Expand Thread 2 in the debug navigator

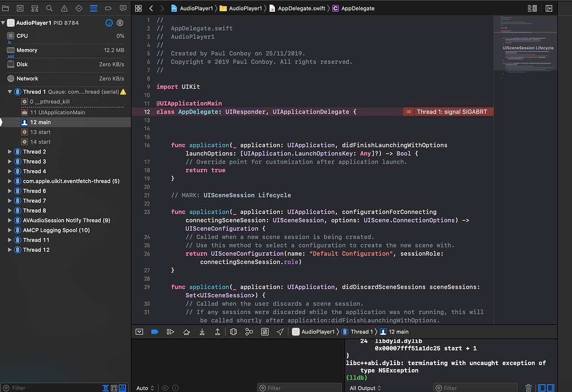point(9,151)
